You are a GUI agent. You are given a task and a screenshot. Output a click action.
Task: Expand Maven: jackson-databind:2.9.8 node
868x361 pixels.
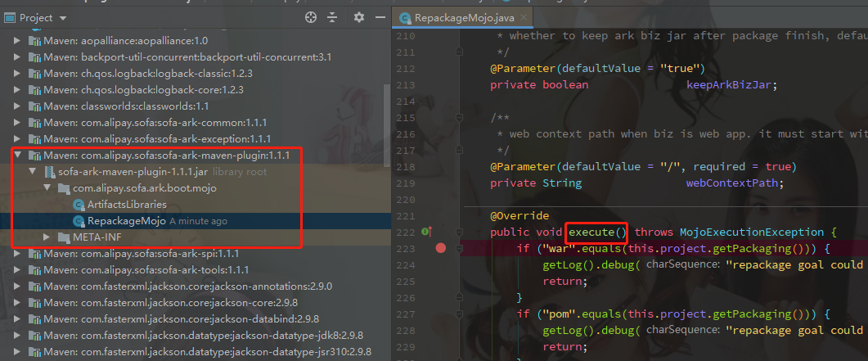point(17,319)
